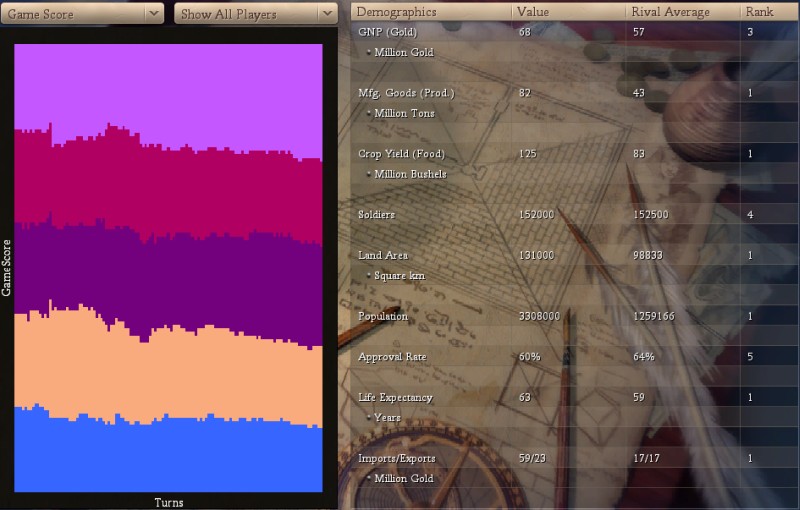Viewport: 800px width, 510px height.
Task: Click the Land Area row label
Action: click(383, 255)
